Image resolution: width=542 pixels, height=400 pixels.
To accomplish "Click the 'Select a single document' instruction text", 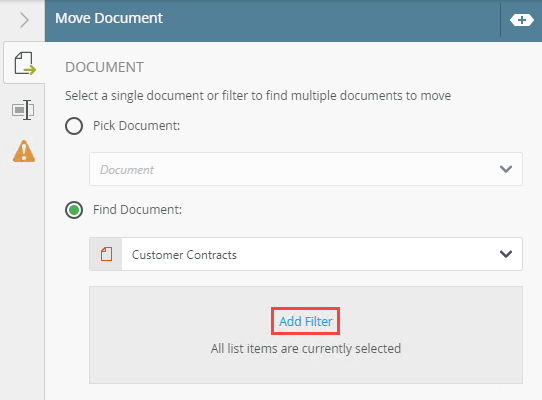I will pyautogui.click(x=258, y=95).
